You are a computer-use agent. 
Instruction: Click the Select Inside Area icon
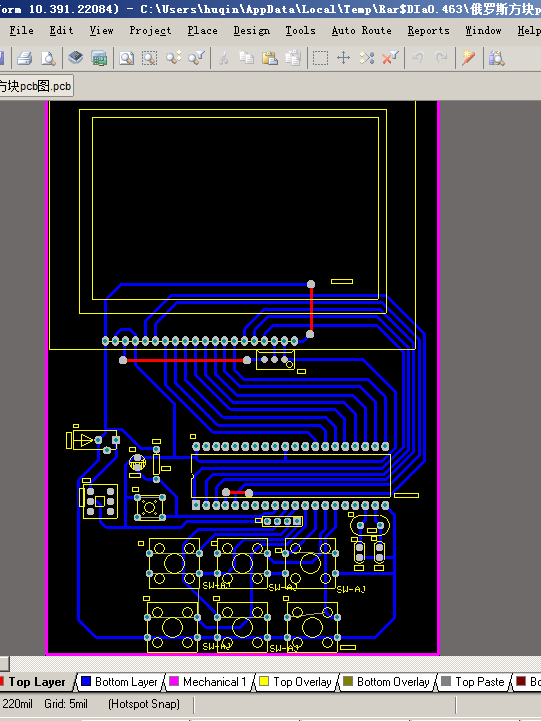click(320, 58)
